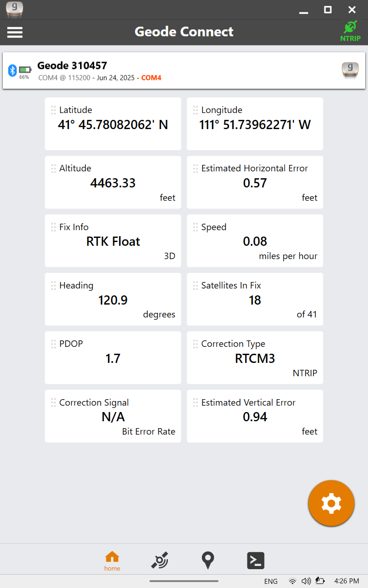Select the Estimated Horizontal Error tile
This screenshot has width=368, height=588.
[255, 182]
